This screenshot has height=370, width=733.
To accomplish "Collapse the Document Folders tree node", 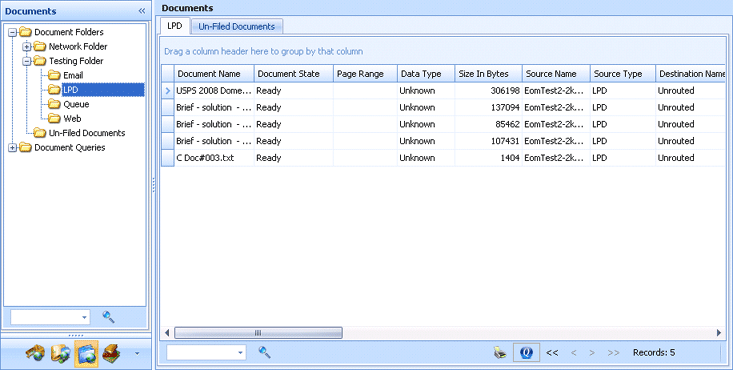I will point(13,32).
